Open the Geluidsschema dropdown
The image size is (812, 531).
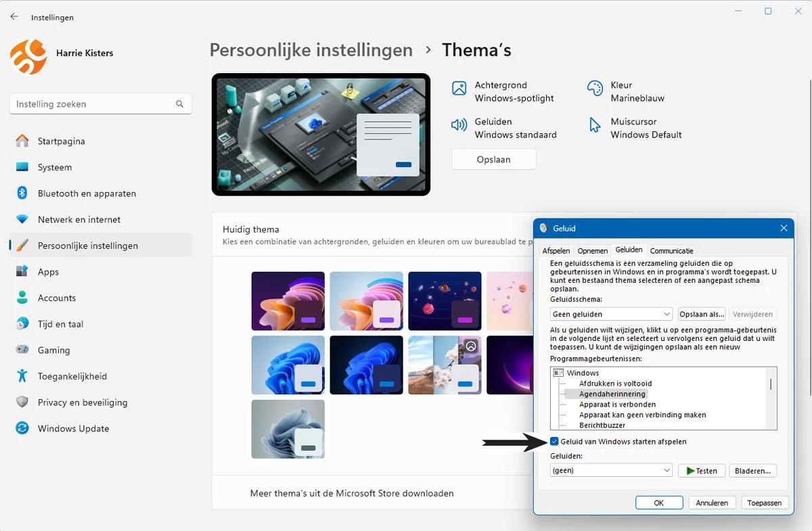(612, 314)
